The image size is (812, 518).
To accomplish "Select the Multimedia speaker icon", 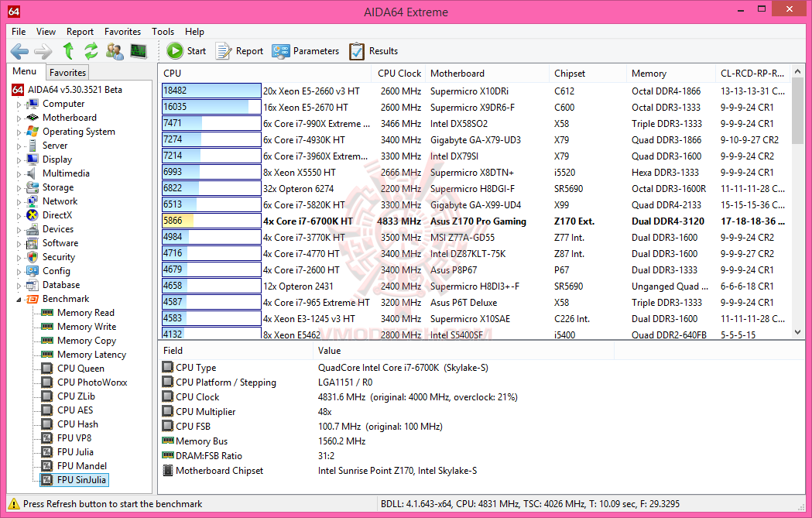I will (32, 173).
